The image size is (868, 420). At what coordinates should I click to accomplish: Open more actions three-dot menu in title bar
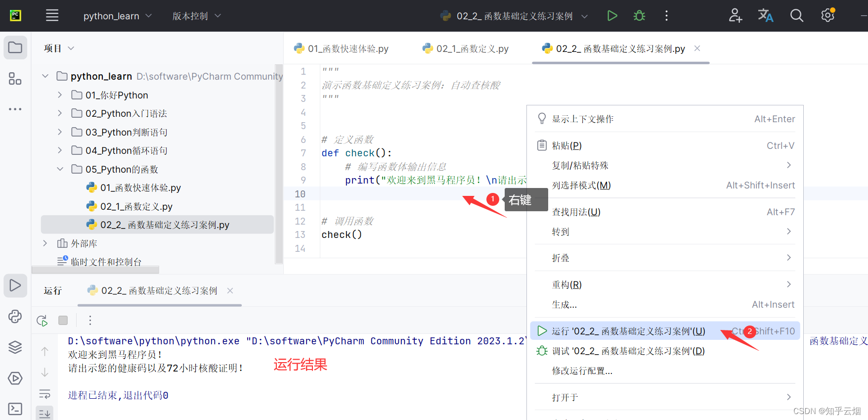tap(666, 16)
